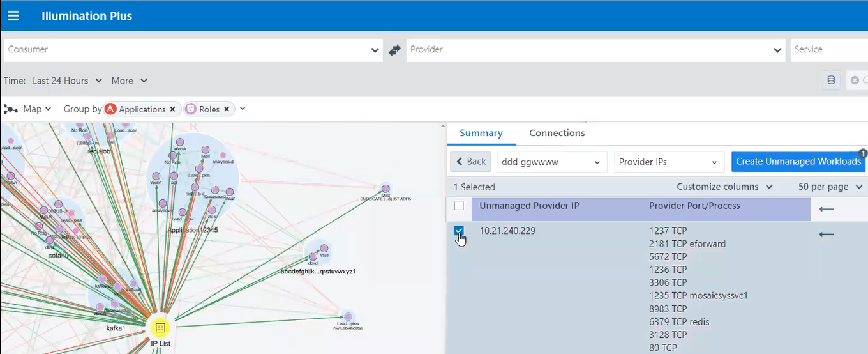868x354 pixels.
Task: Click the Illumination Plus title
Action: point(87,16)
